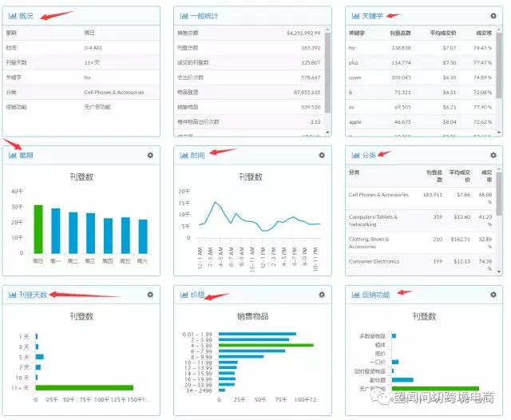
Task: Select Computers/Tablets & Networking category row
Action: 421,220
